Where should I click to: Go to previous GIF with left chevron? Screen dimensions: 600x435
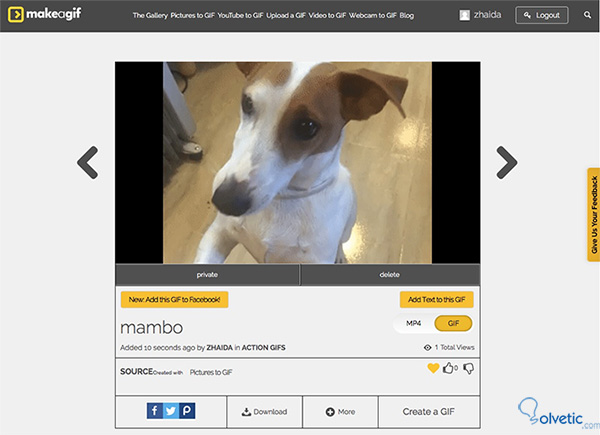[x=88, y=162]
